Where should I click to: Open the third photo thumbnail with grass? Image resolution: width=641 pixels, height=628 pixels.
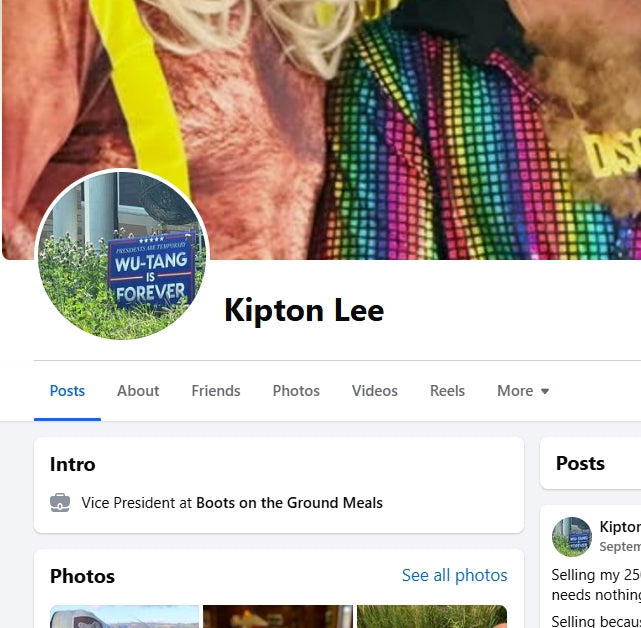(432, 617)
